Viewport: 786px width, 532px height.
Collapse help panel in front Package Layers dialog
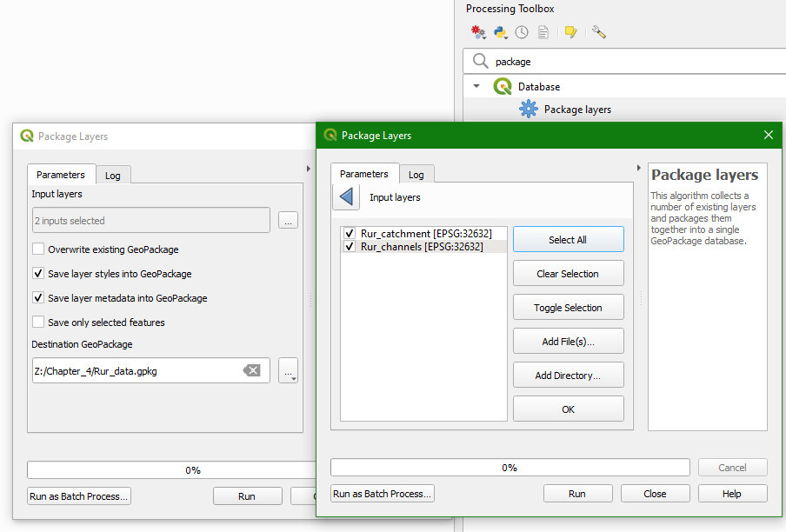(638, 168)
